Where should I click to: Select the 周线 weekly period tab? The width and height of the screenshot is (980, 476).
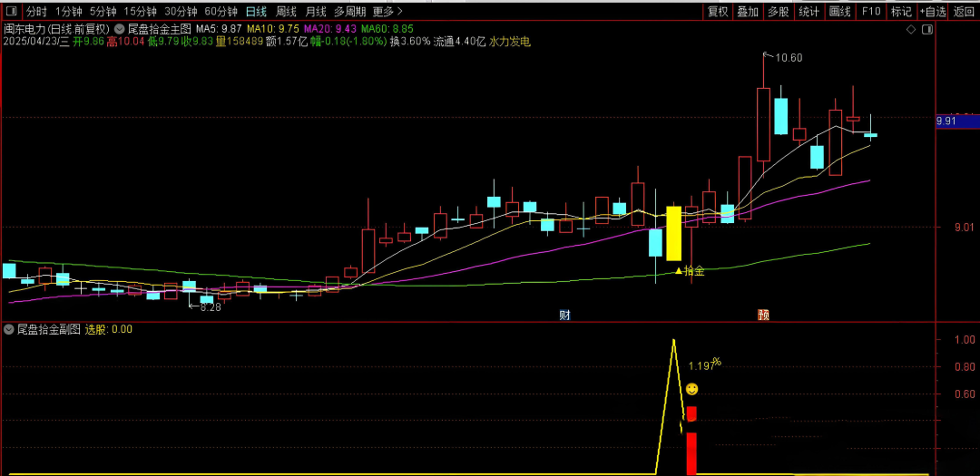click(286, 12)
